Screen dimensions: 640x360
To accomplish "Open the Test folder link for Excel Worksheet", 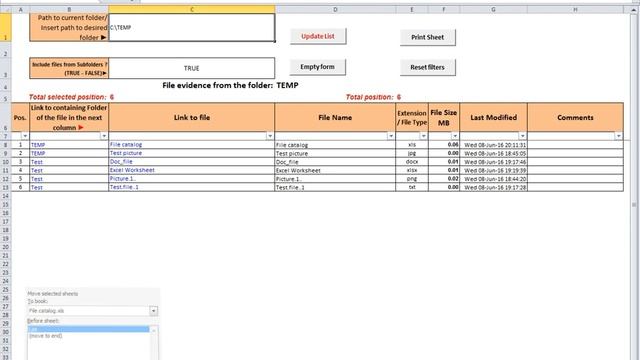I will click(37, 171).
